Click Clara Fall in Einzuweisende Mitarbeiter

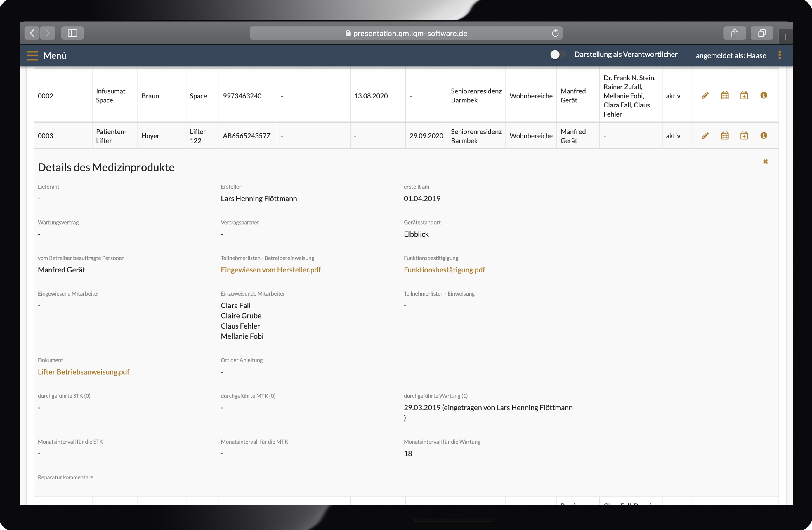[235, 305]
